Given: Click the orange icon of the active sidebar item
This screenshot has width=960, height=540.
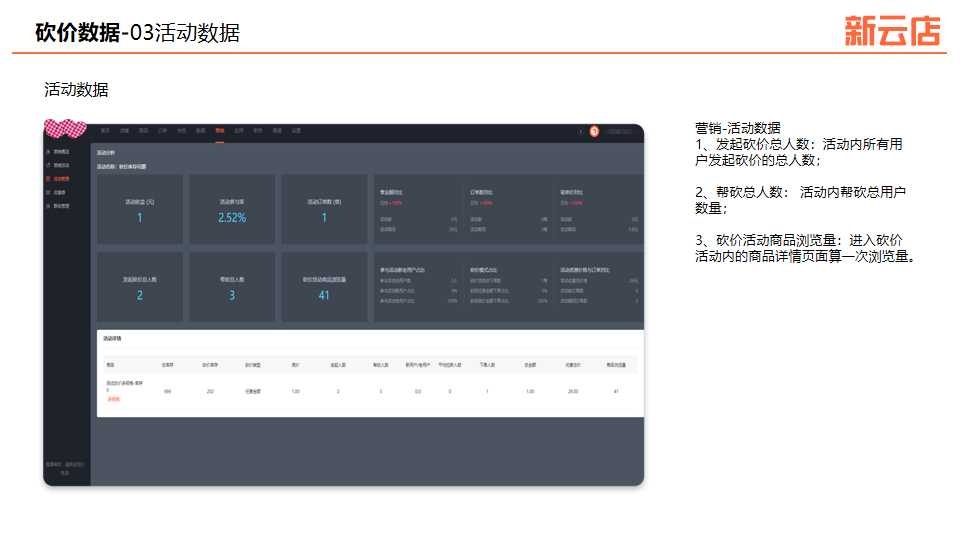Looking at the screenshot, I should click(48, 179).
